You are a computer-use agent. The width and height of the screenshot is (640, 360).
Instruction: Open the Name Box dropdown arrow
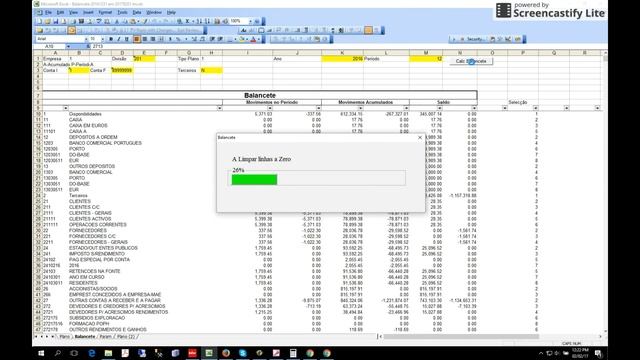[x=68, y=46]
